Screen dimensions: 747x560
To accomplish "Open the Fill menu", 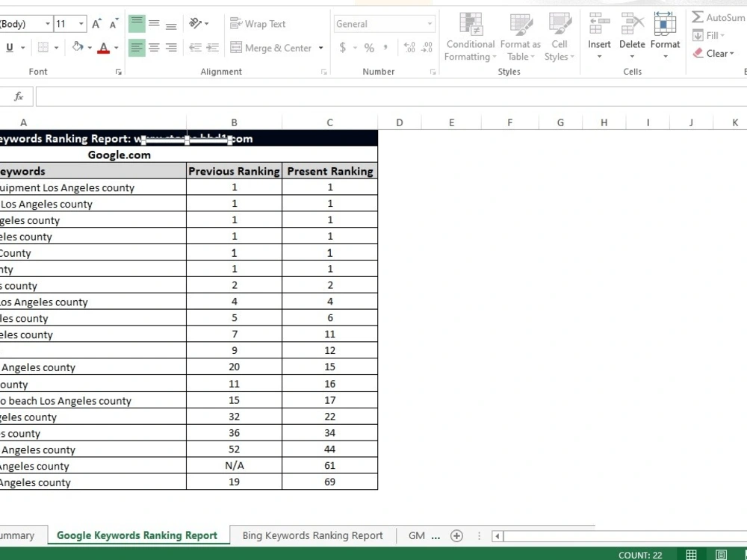I will pos(708,36).
